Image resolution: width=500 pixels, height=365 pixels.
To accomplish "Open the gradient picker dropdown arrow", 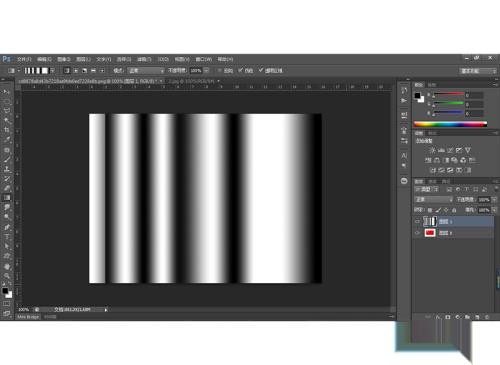I will click(x=52, y=71).
